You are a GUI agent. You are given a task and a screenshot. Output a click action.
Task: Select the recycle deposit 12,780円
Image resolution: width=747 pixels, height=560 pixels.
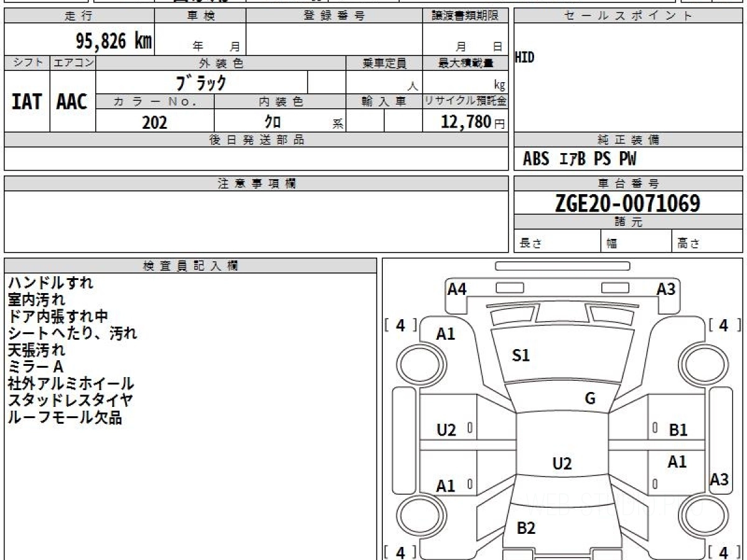(x=473, y=122)
